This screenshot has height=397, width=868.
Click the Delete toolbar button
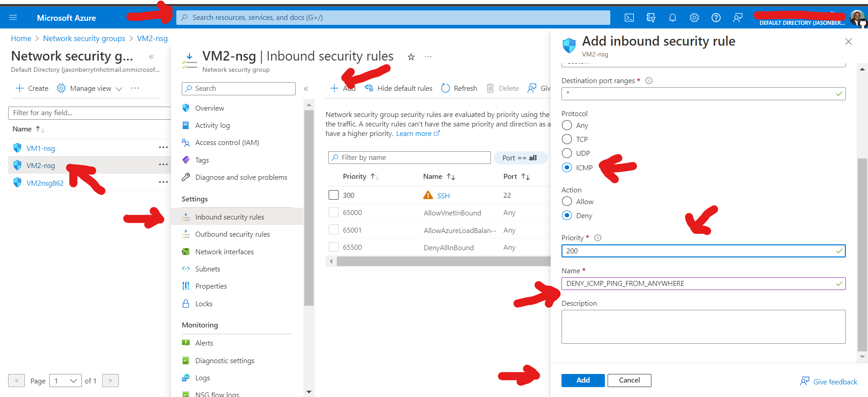coord(503,89)
